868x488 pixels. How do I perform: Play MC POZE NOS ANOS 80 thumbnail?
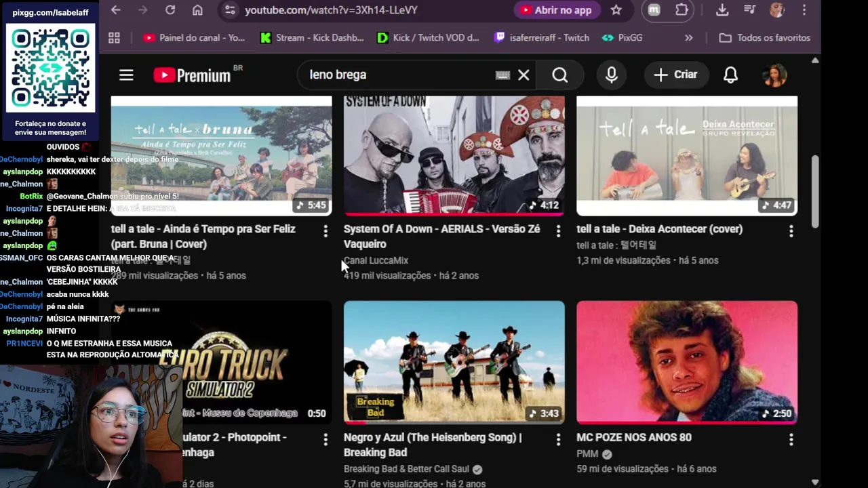pyautogui.click(x=687, y=363)
